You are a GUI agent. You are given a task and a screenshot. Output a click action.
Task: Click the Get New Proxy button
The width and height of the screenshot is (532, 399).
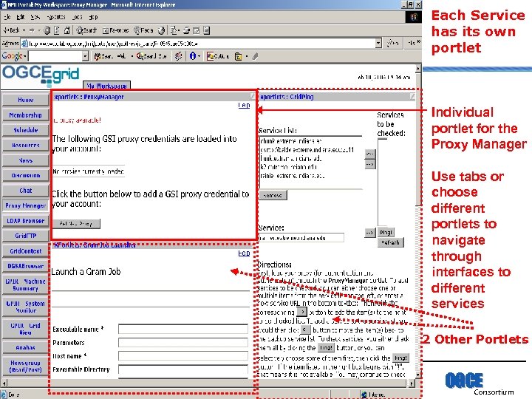point(76,224)
